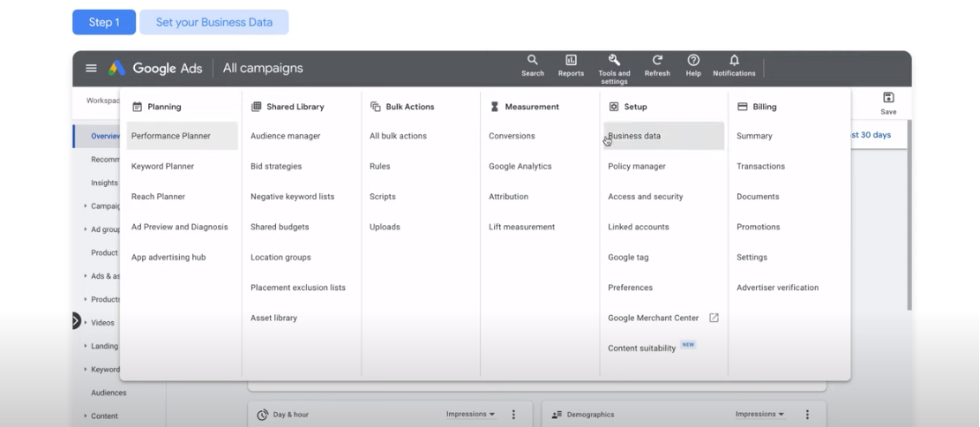This screenshot has height=427, width=980.
Task: Open All bulk actions
Action: pos(398,136)
